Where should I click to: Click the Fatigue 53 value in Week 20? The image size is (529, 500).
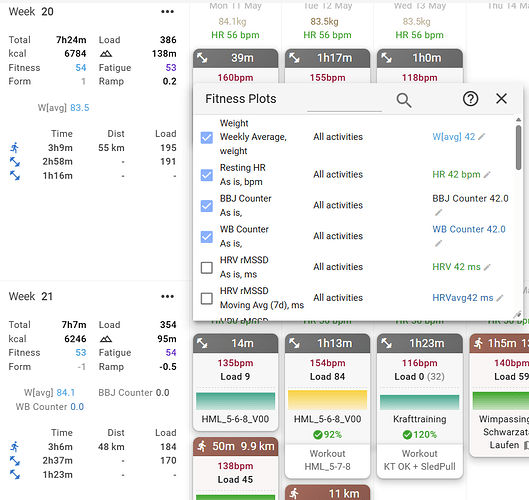pos(171,68)
